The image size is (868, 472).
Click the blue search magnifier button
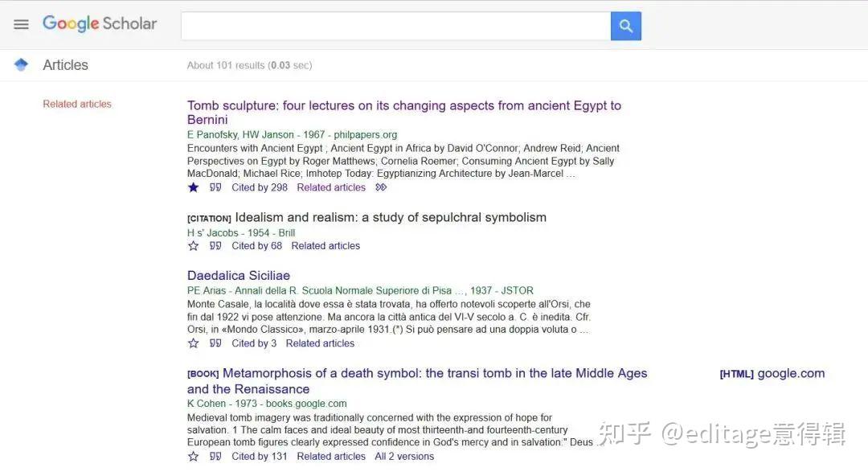(x=625, y=26)
